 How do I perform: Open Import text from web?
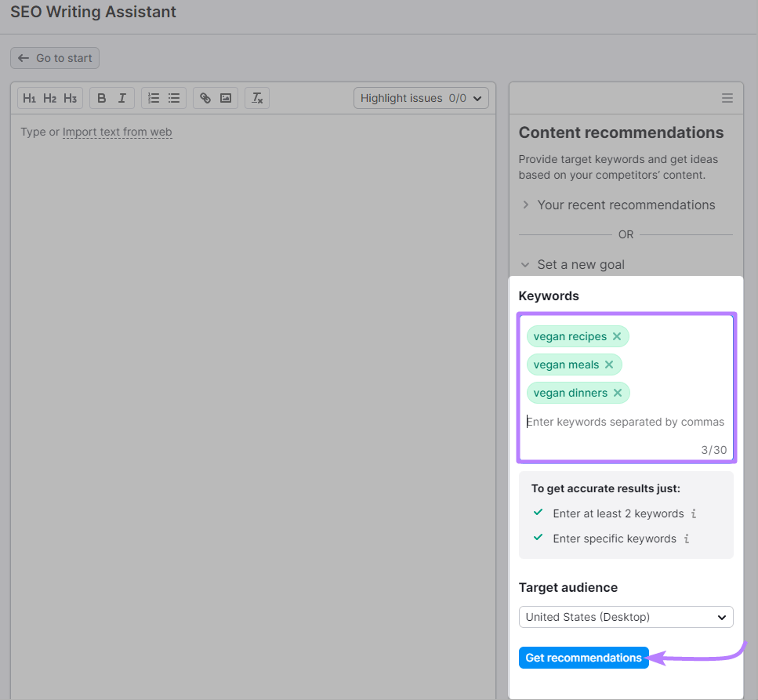click(117, 132)
